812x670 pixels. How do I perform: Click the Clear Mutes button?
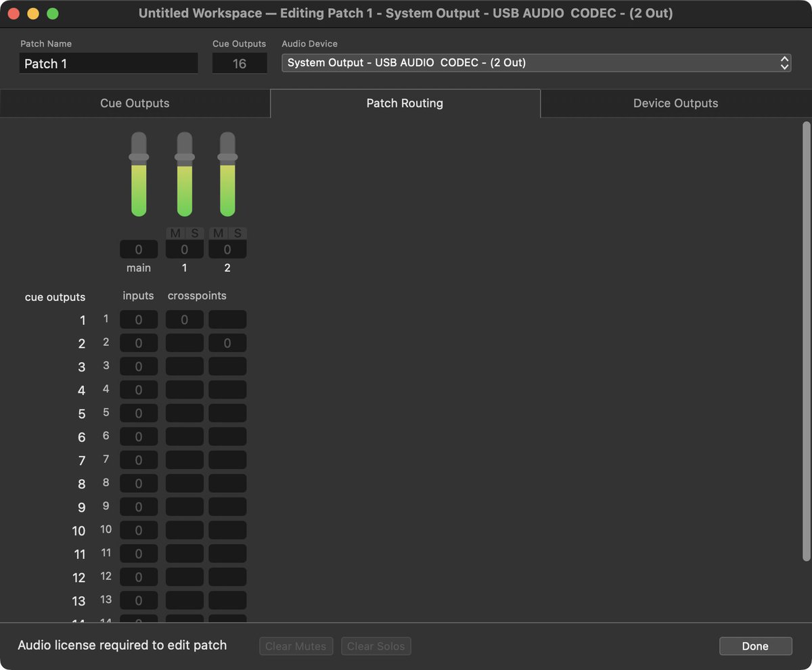[x=296, y=646]
